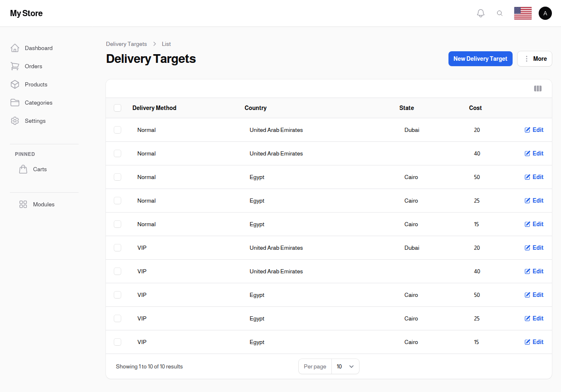Viewport: 561px width, 392px height.
Task: Toggle the column visibility icon above the table
Action: tap(537, 88)
